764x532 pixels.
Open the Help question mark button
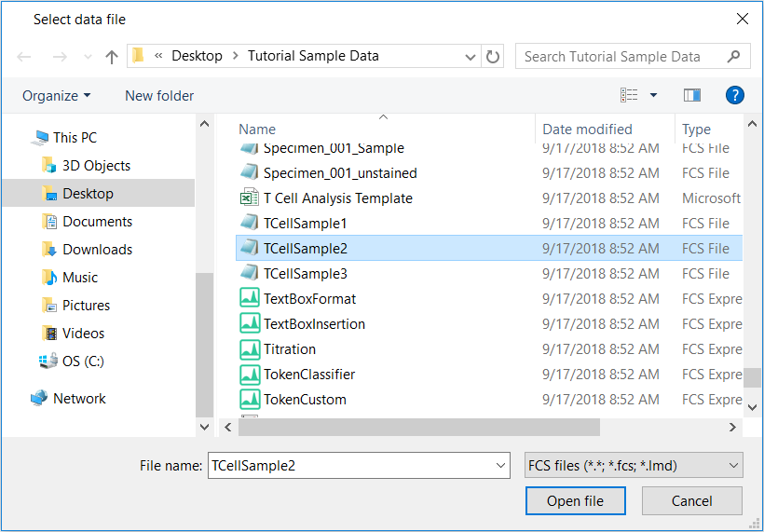(734, 95)
